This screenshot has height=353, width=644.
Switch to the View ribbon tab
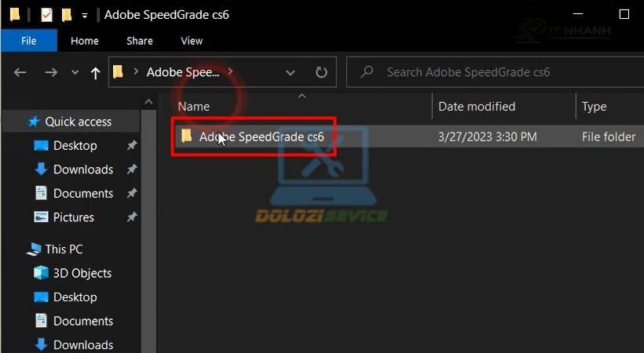[x=192, y=41]
